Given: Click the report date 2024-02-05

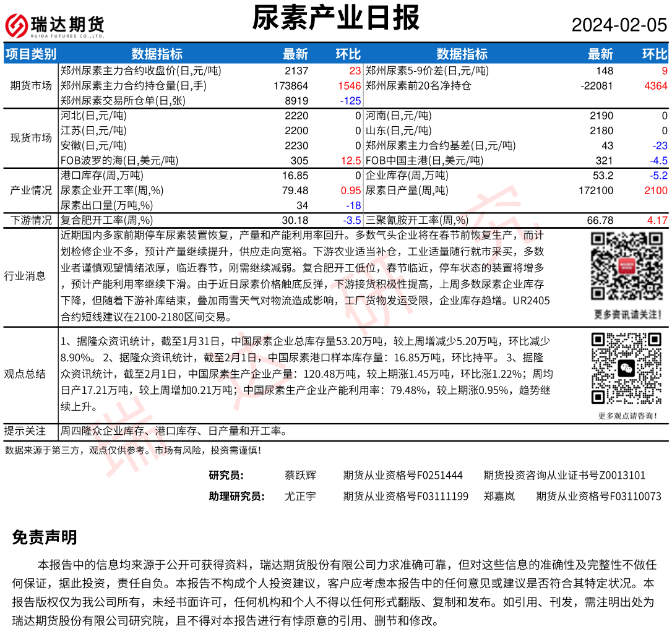Looking at the screenshot, I should click(x=619, y=25).
